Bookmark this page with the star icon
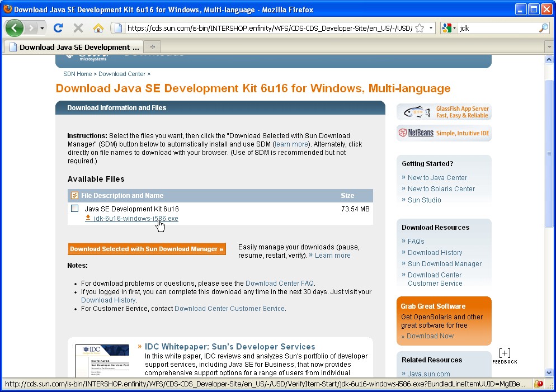The image size is (556, 392). tap(420, 28)
